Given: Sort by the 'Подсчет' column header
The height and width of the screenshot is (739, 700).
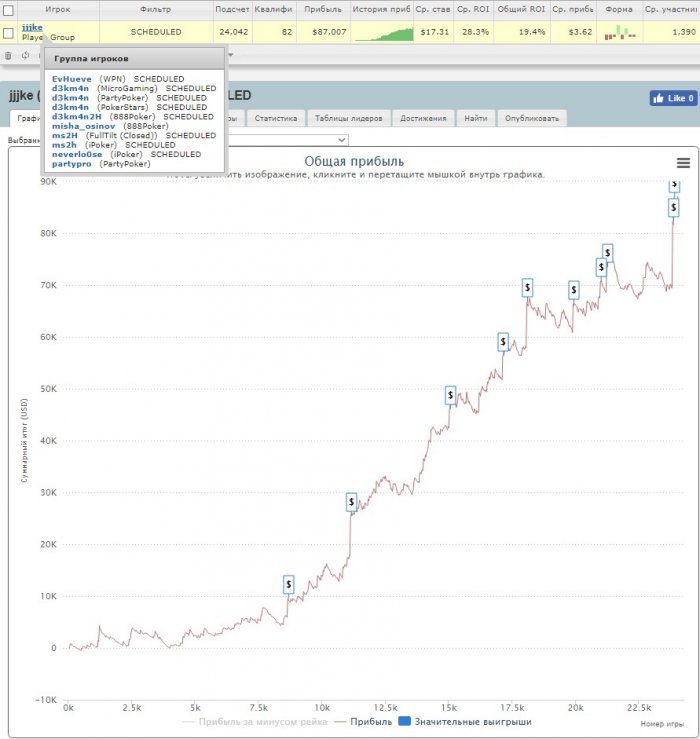Looking at the screenshot, I should (232, 9).
